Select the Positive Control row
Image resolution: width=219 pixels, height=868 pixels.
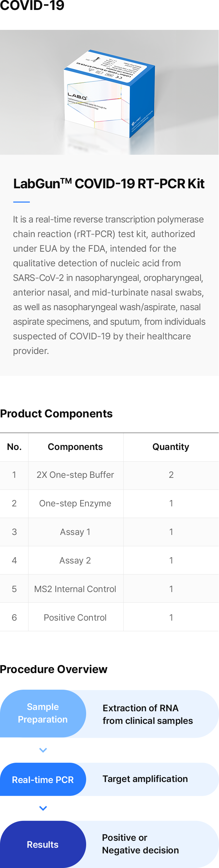click(x=75, y=618)
